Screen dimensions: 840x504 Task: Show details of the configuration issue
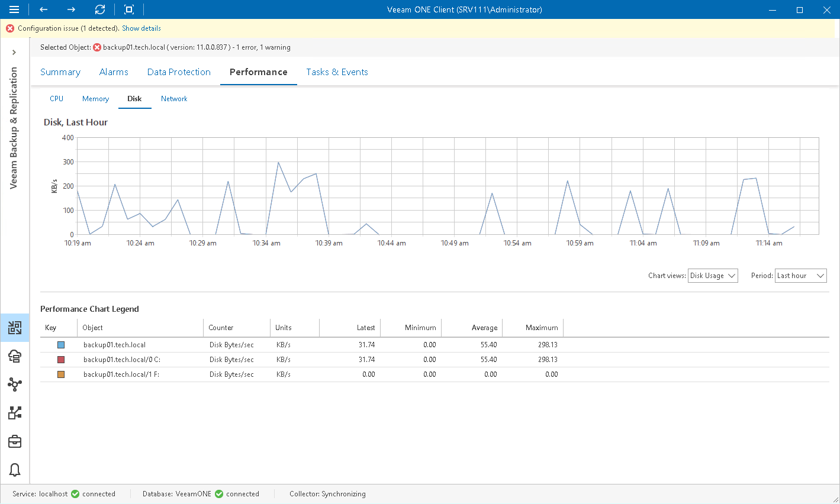point(141,28)
